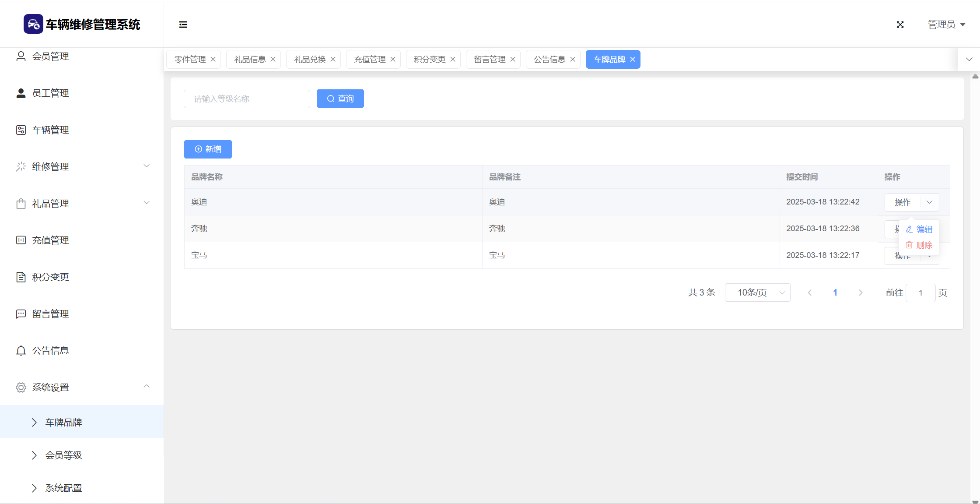Image resolution: width=980 pixels, height=504 pixels.
Task: Open the 管理员 user dropdown
Action: pos(947,25)
